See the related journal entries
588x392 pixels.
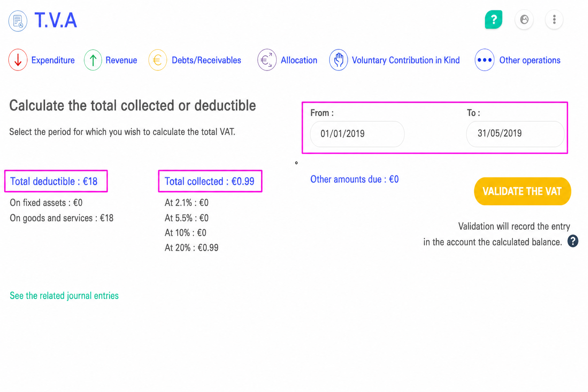point(64,296)
